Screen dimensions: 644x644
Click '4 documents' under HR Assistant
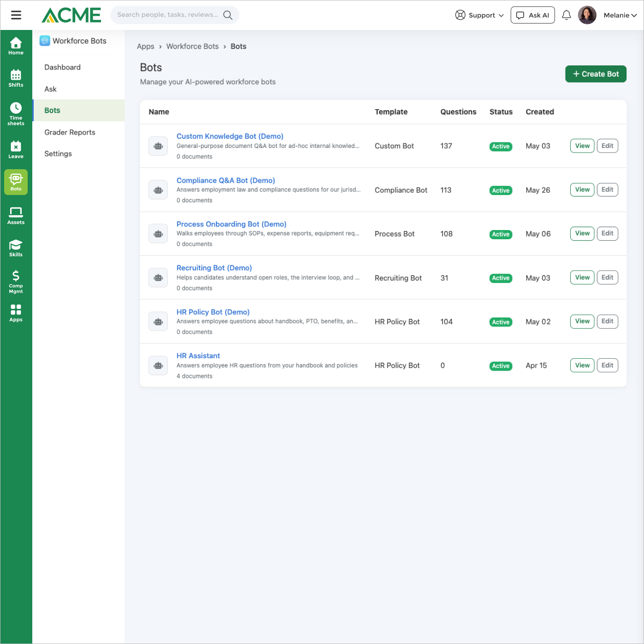click(194, 376)
